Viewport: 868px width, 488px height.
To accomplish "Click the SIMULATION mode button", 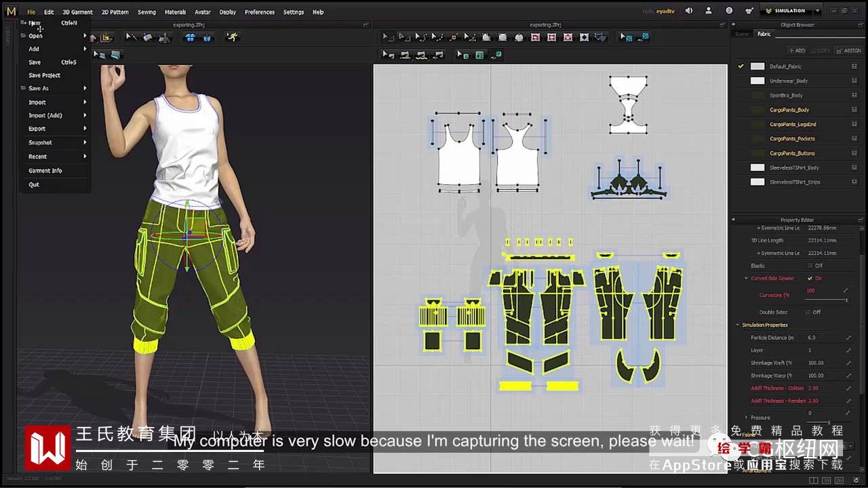I will [785, 11].
